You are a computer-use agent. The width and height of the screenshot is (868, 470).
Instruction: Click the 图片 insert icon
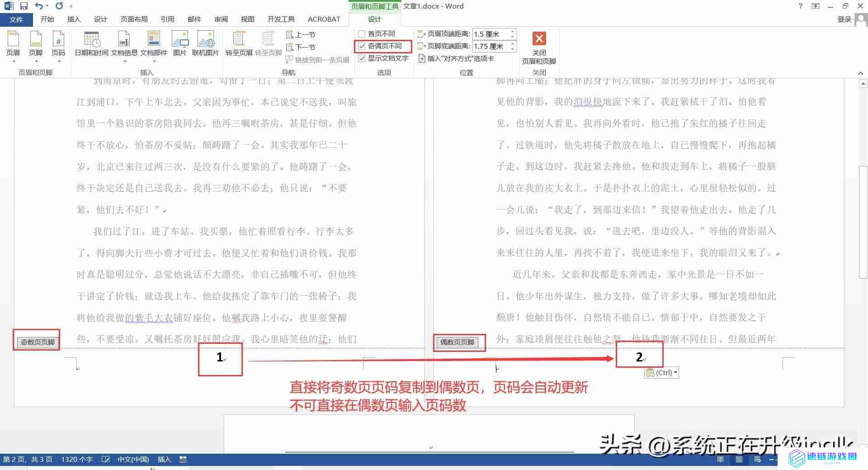click(180, 44)
